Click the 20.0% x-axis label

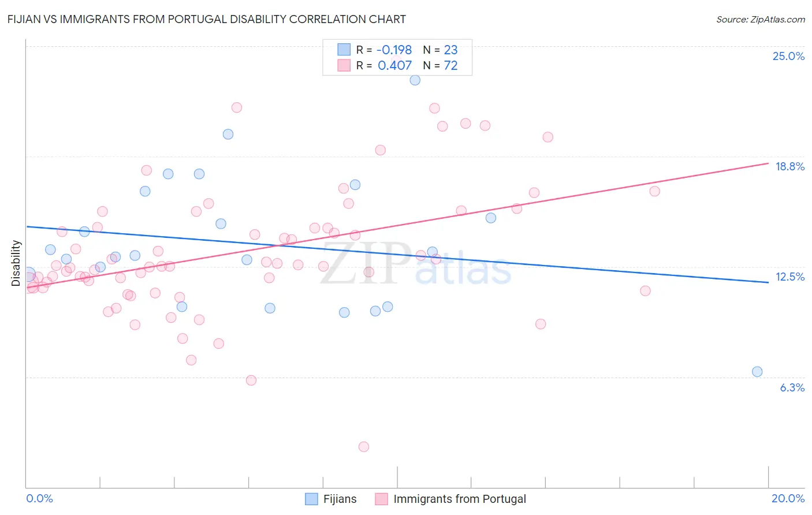[x=788, y=498]
